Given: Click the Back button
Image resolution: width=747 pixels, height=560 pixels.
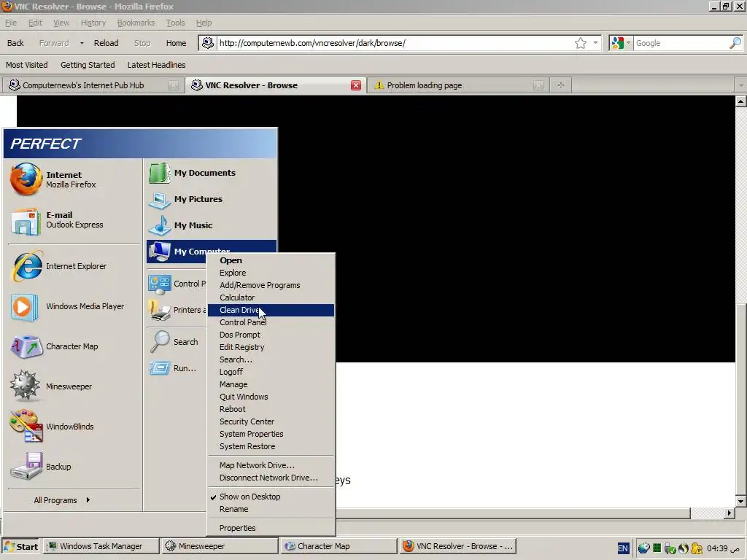Looking at the screenshot, I should tap(15, 43).
